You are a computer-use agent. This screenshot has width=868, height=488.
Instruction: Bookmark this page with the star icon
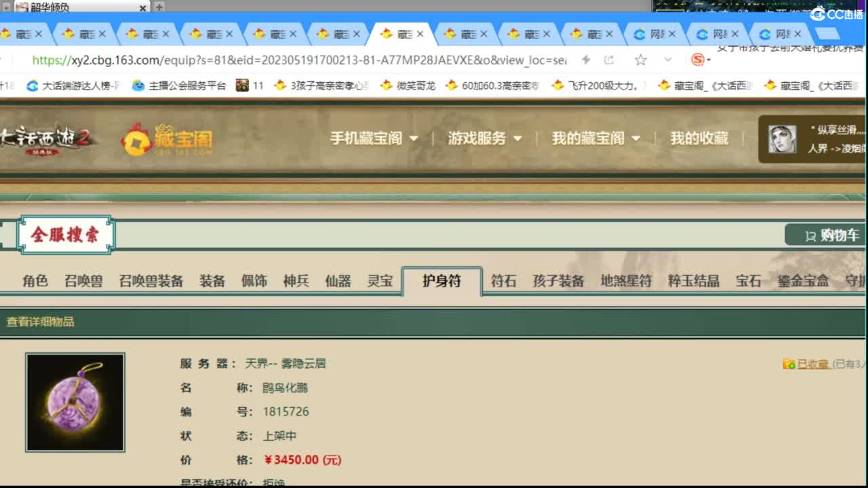(x=640, y=60)
